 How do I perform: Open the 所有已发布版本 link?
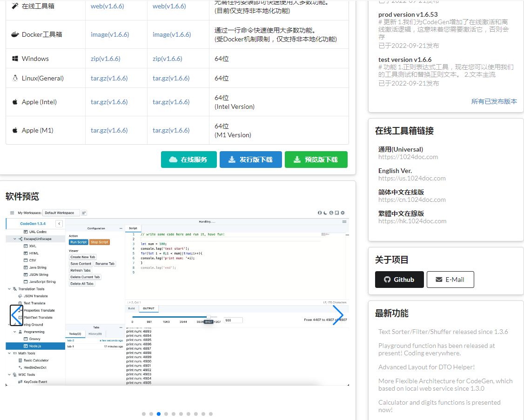(494, 101)
